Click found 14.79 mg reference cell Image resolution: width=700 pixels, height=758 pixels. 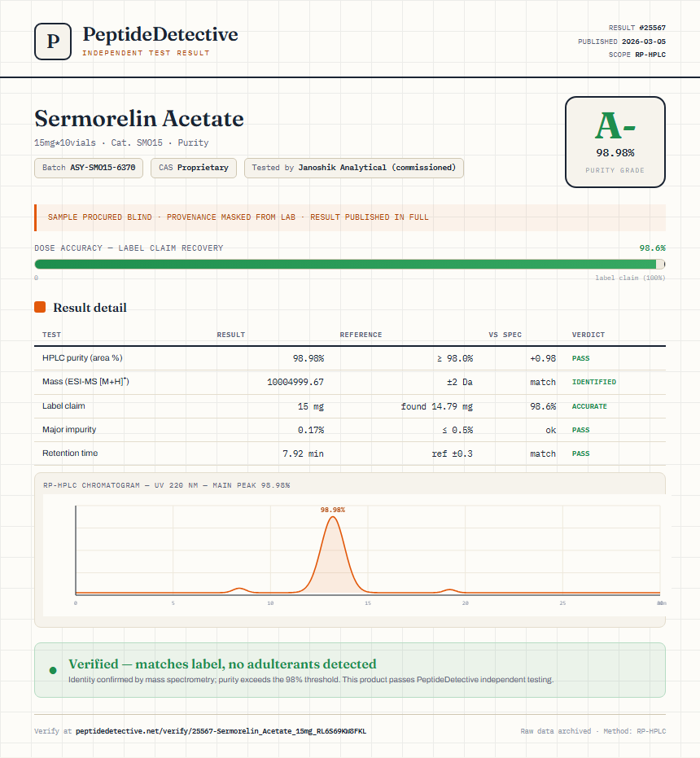pos(437,406)
